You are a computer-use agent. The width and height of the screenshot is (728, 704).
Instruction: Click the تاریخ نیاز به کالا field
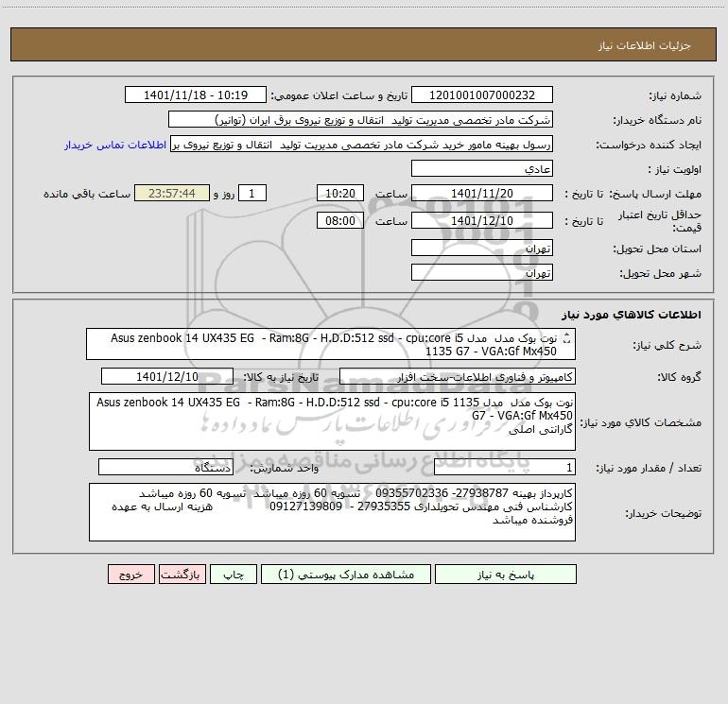click(x=167, y=376)
